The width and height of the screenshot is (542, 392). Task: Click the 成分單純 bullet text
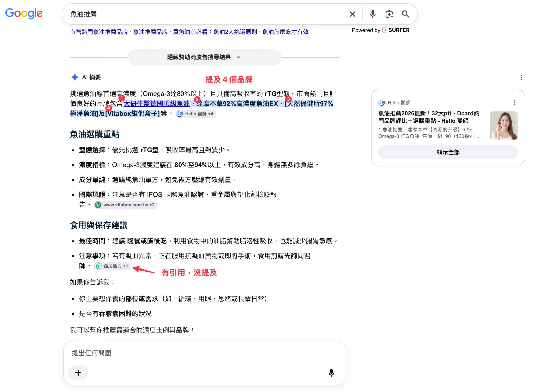pos(158,180)
